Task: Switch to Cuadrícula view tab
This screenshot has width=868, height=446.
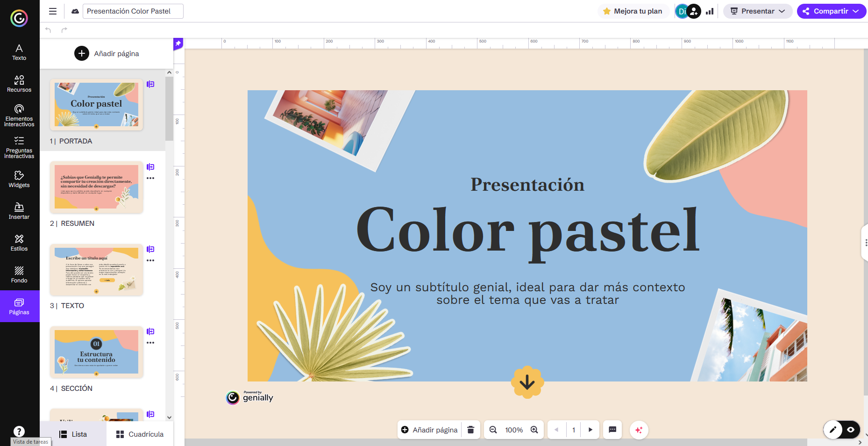Action: 140,434
